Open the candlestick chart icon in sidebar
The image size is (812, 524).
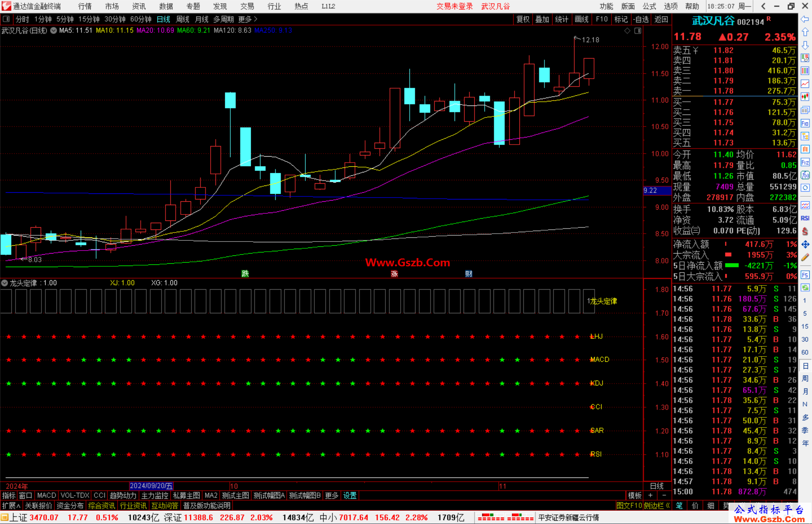pos(805,97)
